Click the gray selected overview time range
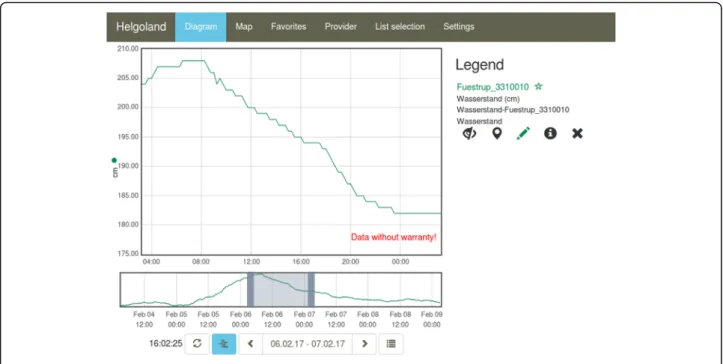The width and height of the screenshot is (723, 364). 281,290
